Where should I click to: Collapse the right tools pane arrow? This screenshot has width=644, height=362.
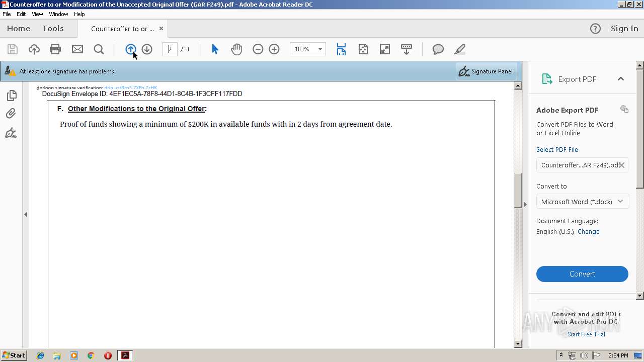[x=525, y=204]
